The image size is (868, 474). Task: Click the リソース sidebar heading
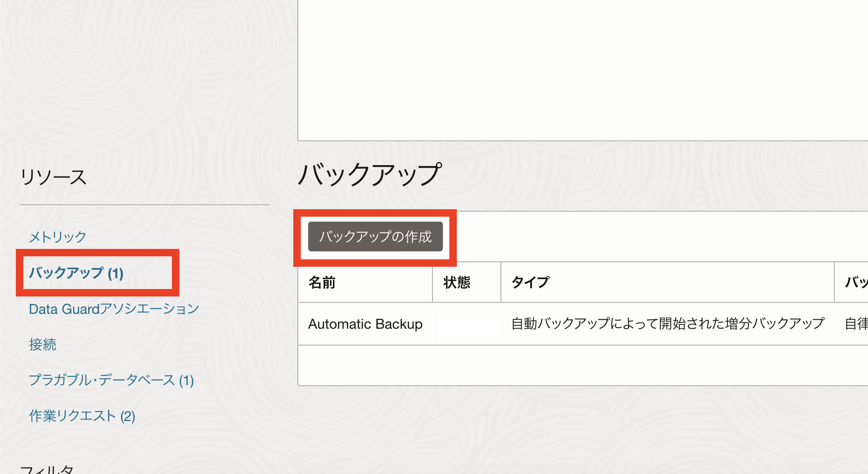coord(54,177)
